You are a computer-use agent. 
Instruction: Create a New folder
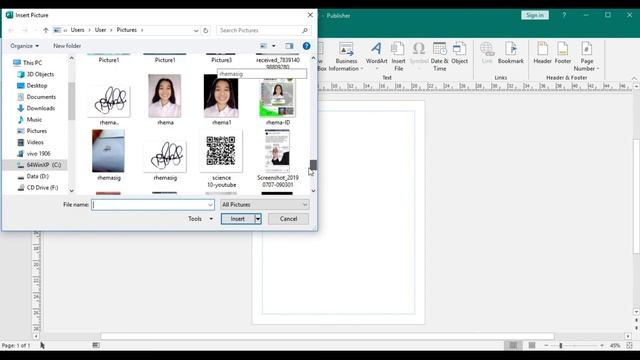coord(67,46)
